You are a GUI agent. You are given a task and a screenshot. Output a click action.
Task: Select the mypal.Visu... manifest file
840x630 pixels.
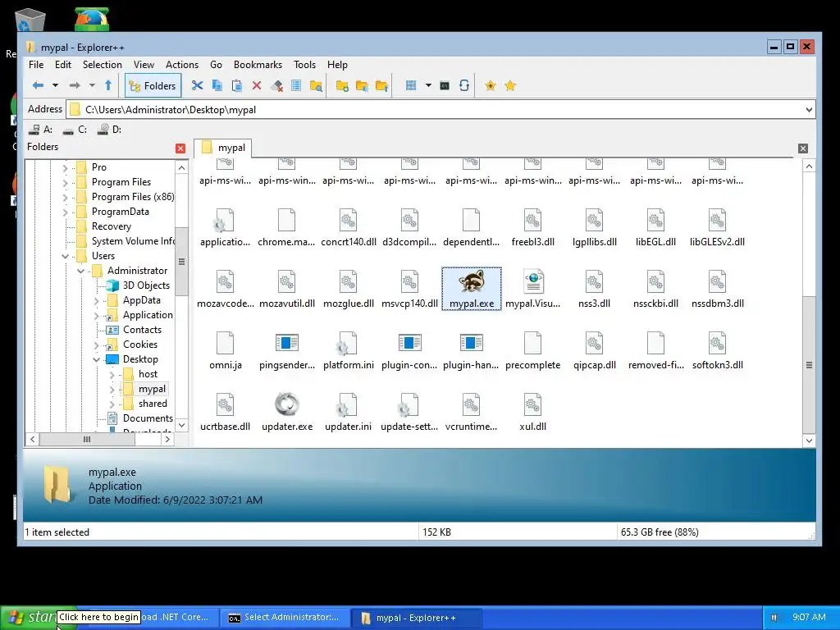pyautogui.click(x=533, y=290)
